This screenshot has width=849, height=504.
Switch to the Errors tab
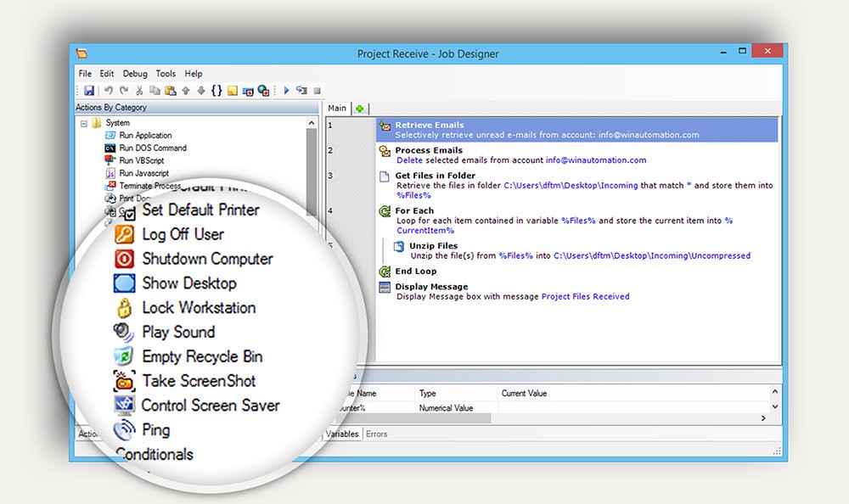coord(377,434)
